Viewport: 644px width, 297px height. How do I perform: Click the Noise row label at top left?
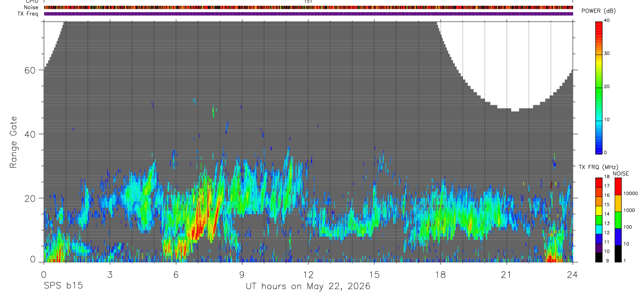point(31,7)
